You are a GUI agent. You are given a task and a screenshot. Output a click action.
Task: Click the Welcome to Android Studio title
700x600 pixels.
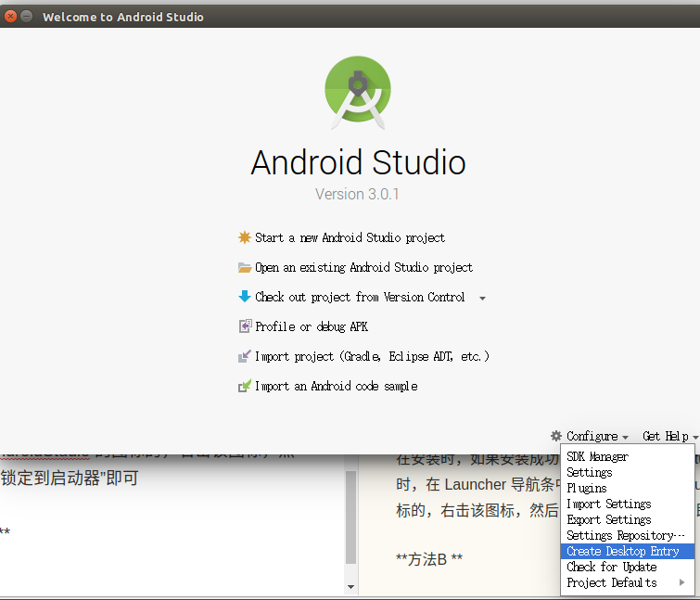(x=123, y=17)
